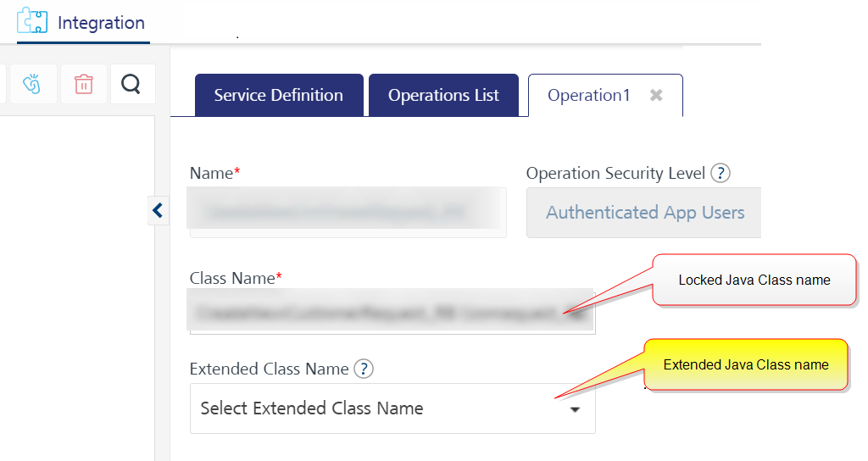
Task: Click the link/clone toolbar icon
Action: pyautogui.click(x=32, y=84)
